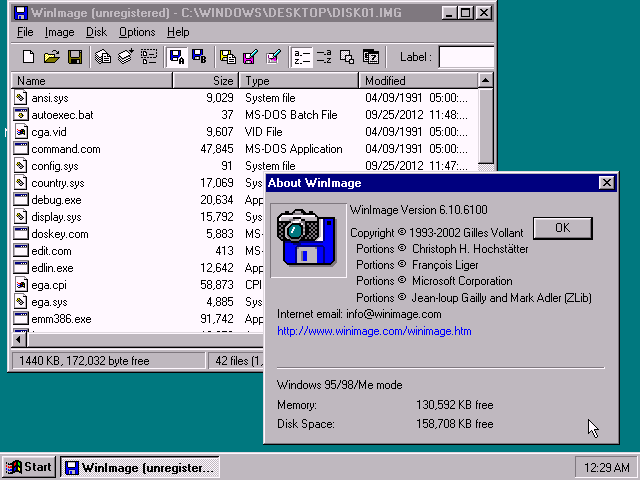Click the Read disk toolbar icon
The width and height of the screenshot is (640, 480).
[x=227, y=57]
